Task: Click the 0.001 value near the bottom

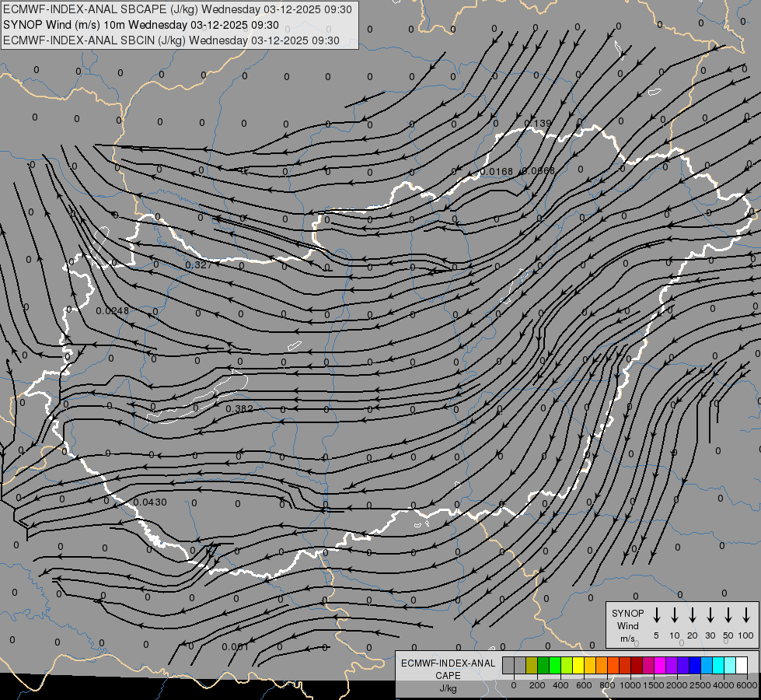Action: click(236, 647)
